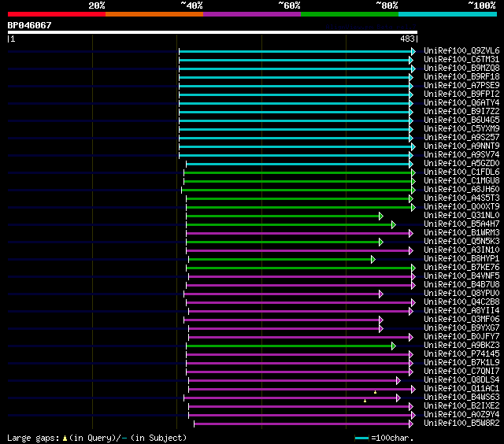Click the green ~80% legend segment
The width and height of the screenshot is (504, 444).
click(x=350, y=14)
